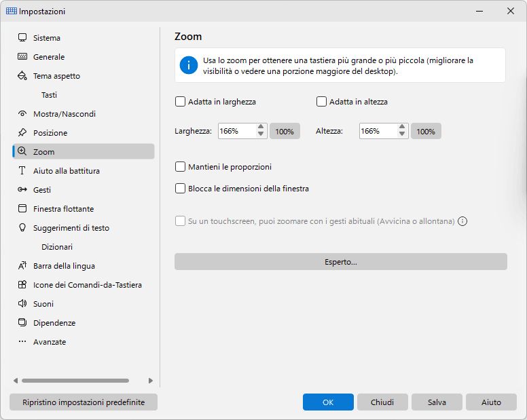Open the Dizionari settings page
Screen dimensions: 527x420
point(57,247)
